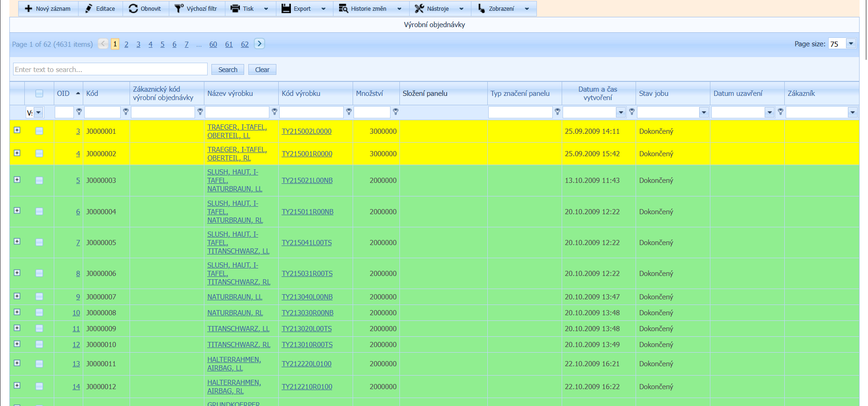Screen dimensions: 868x406
Task: Tick the checkbox for row J0000001
Action: 39,131
